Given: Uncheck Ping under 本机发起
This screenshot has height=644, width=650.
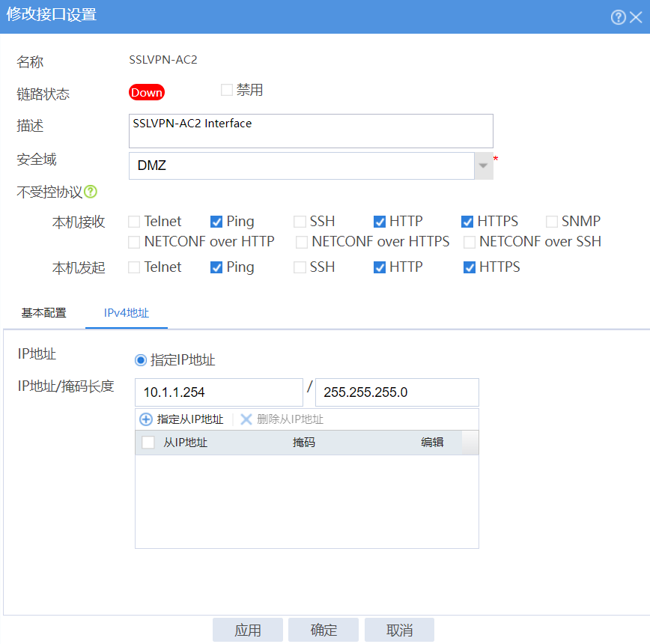Looking at the screenshot, I should click(x=216, y=267).
